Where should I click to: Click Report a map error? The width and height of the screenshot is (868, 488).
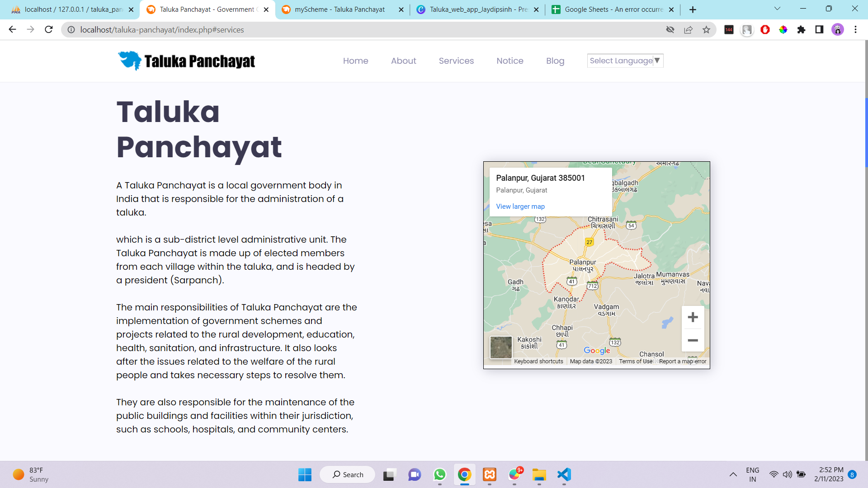[683, 361]
